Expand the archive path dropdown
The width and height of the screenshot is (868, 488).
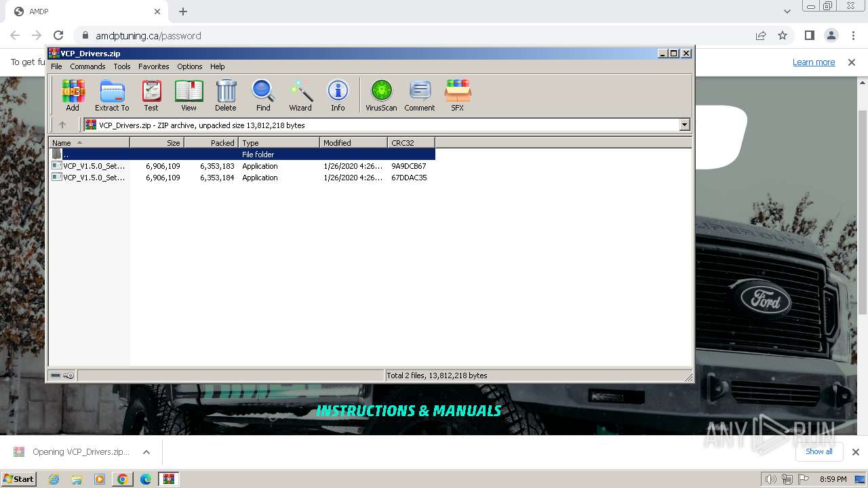coord(684,125)
